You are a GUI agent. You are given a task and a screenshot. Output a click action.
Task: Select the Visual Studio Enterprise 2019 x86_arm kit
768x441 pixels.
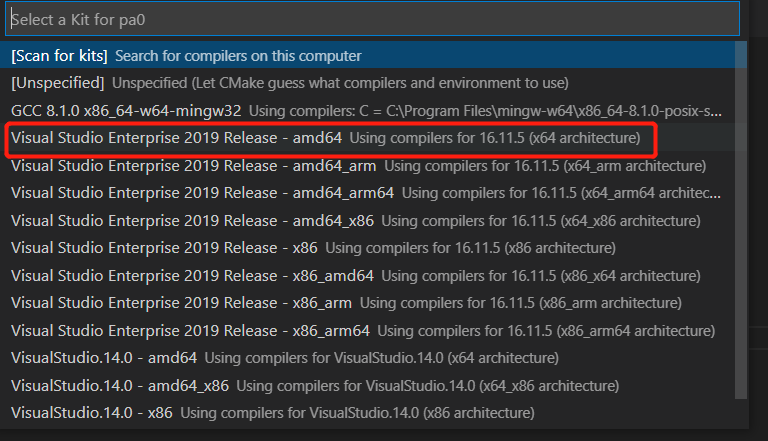[x=373, y=303]
